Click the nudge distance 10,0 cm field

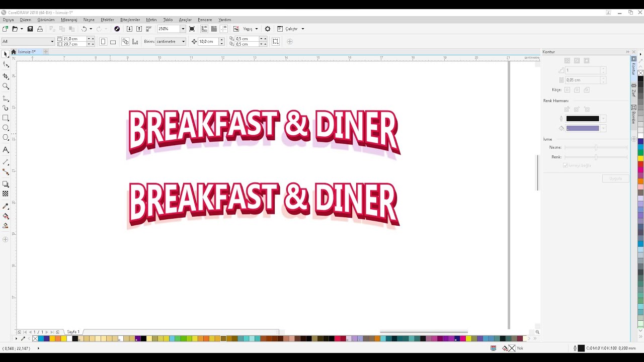[x=209, y=41]
